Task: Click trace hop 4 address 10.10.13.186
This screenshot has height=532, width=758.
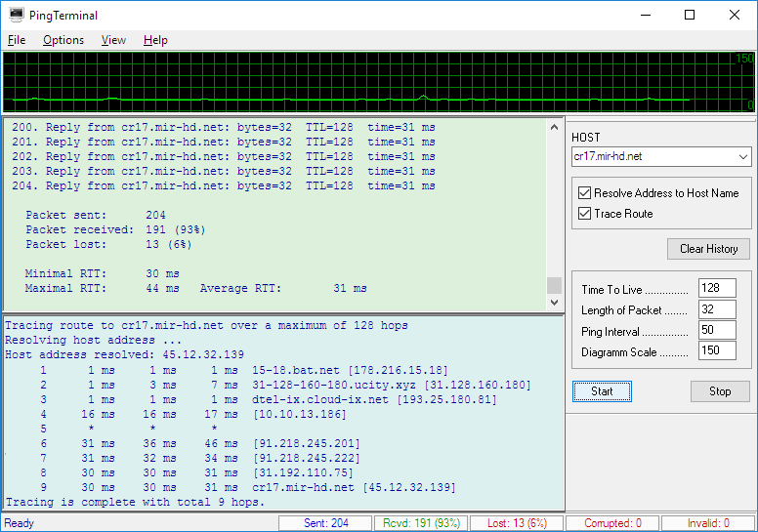Action: click(x=300, y=415)
